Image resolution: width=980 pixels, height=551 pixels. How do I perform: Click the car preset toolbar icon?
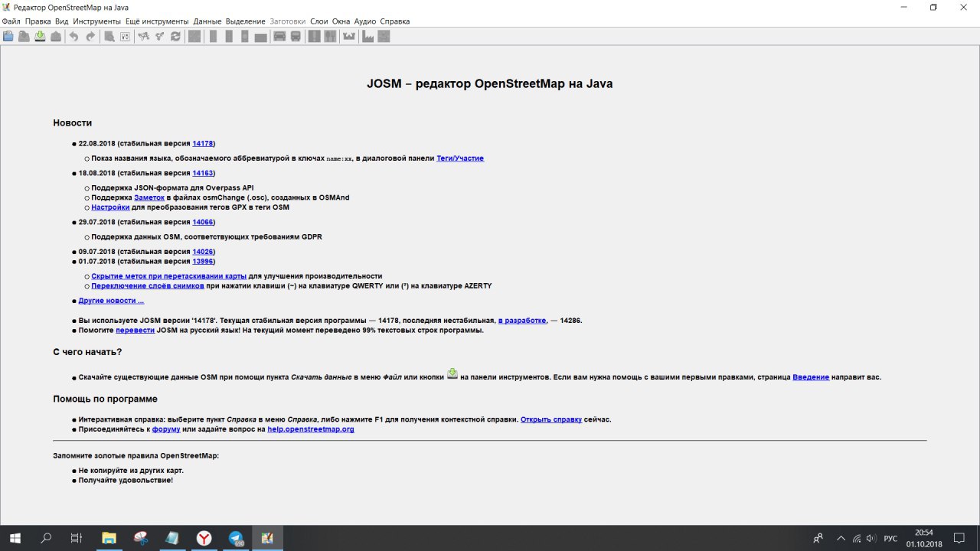point(279,36)
